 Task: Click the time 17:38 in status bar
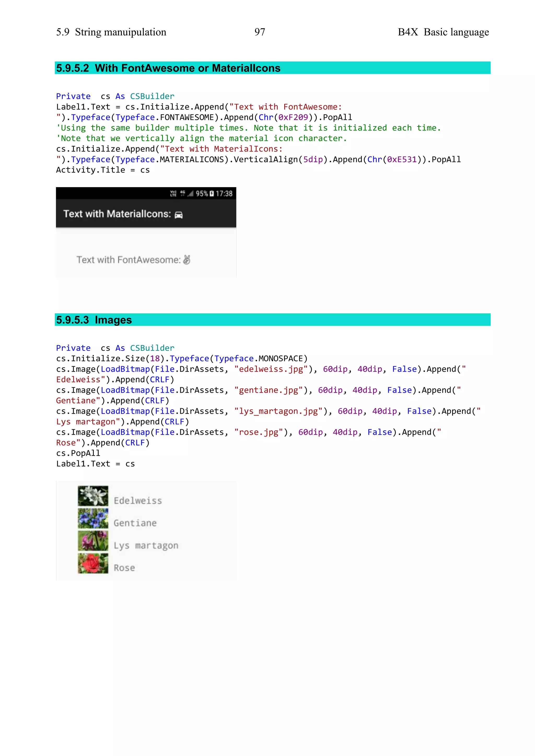224,194
